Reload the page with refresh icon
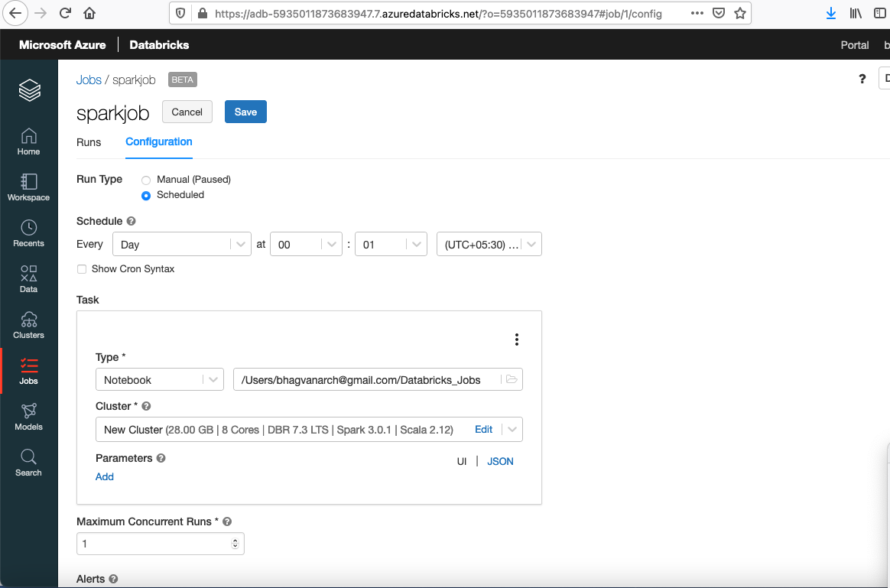Viewport: 890px width, 588px height. coord(65,13)
